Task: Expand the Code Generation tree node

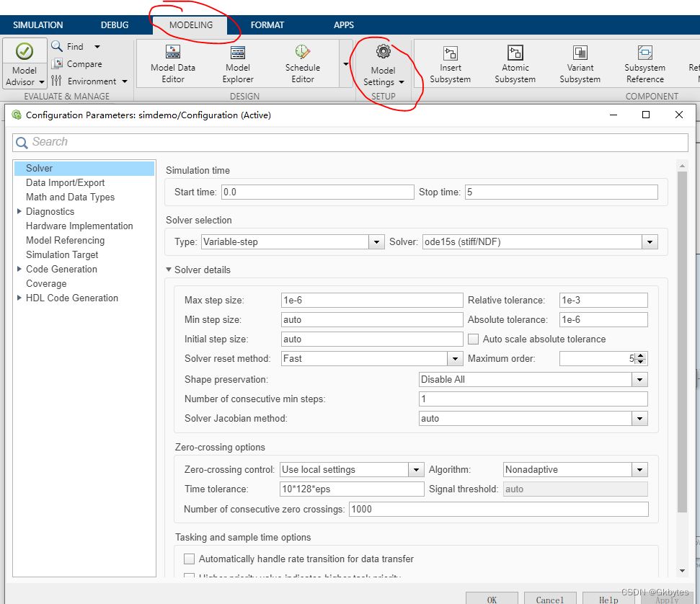Action: (x=19, y=269)
